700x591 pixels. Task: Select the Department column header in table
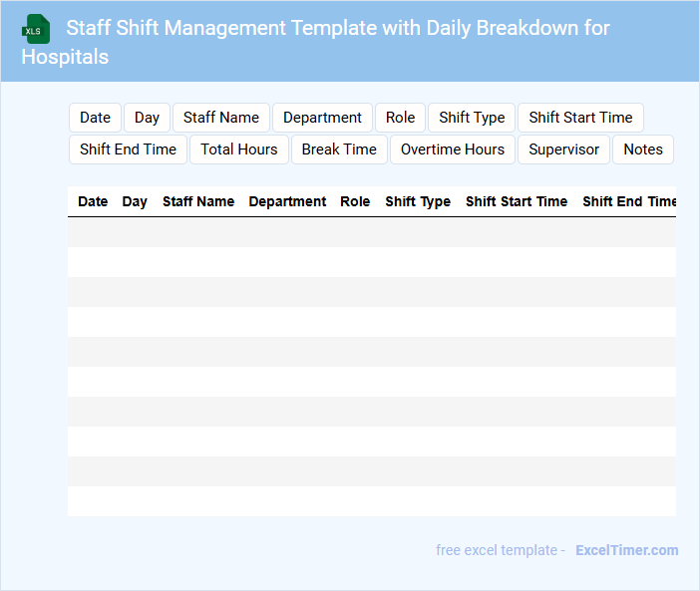point(287,201)
